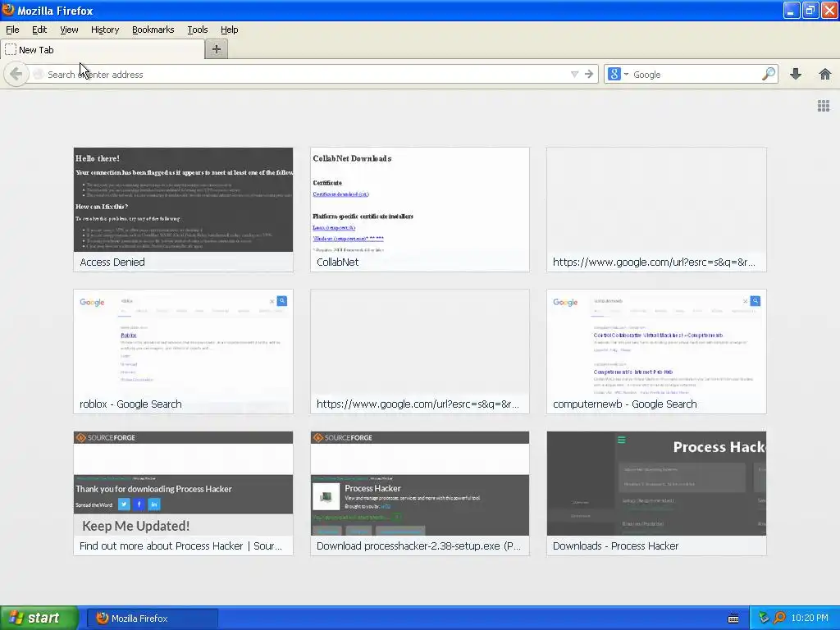Click the Windows Start button
This screenshot has width=840, height=630.
pyautogui.click(x=39, y=618)
